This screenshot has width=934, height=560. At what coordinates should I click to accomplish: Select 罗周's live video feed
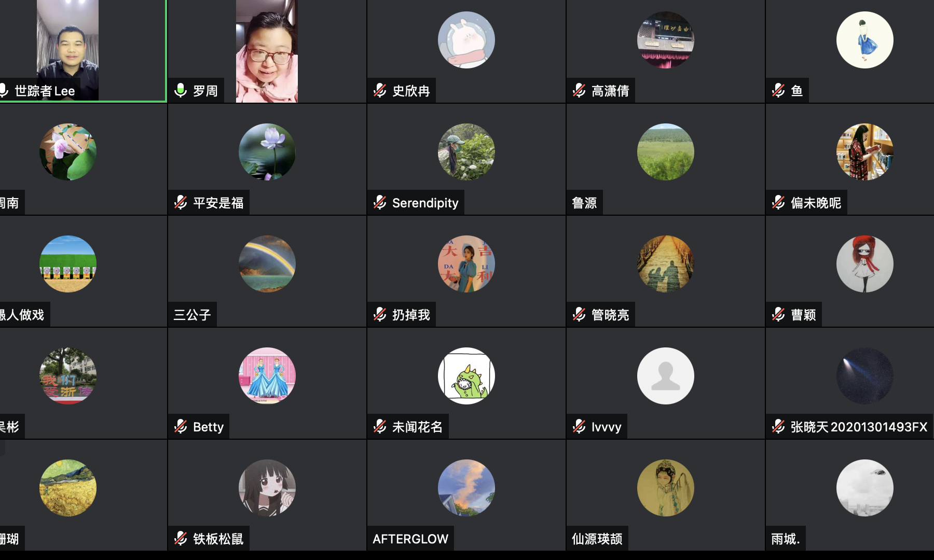(x=267, y=51)
